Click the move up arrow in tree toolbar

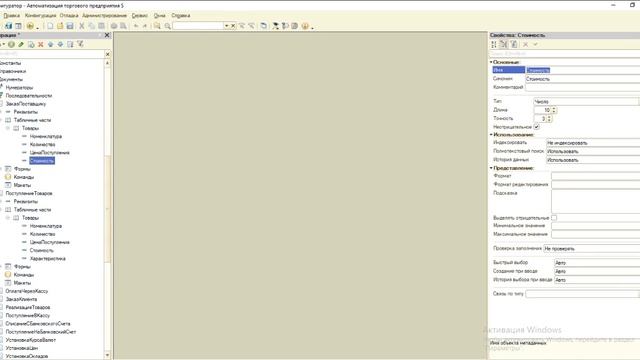point(51,44)
